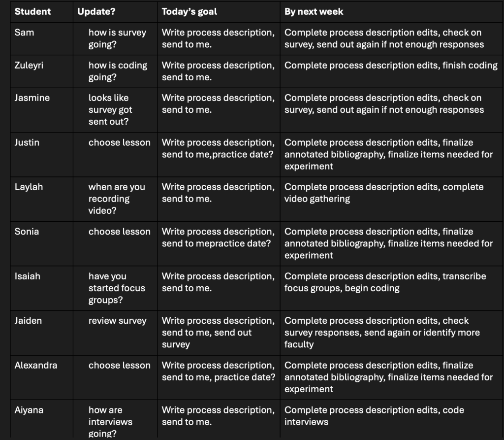Image resolution: width=504 pixels, height=440 pixels.
Task: Click "when are you recording video?" cell
Action: point(117,199)
